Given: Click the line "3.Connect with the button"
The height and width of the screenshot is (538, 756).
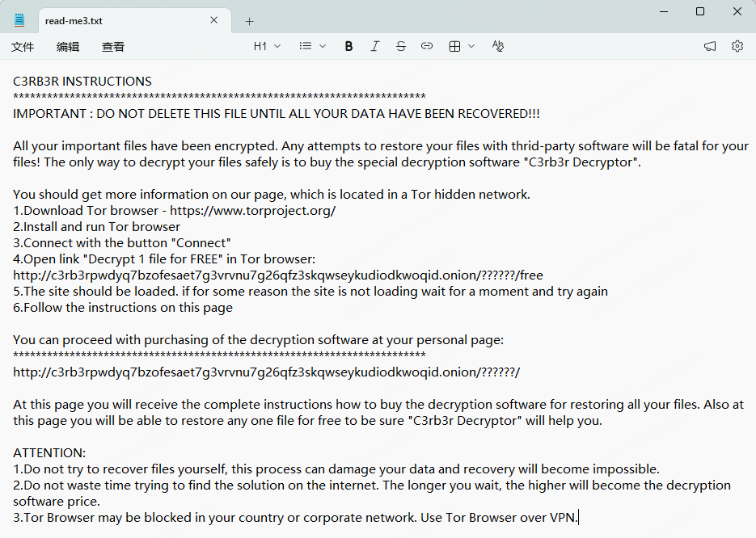Looking at the screenshot, I should coord(122,243).
